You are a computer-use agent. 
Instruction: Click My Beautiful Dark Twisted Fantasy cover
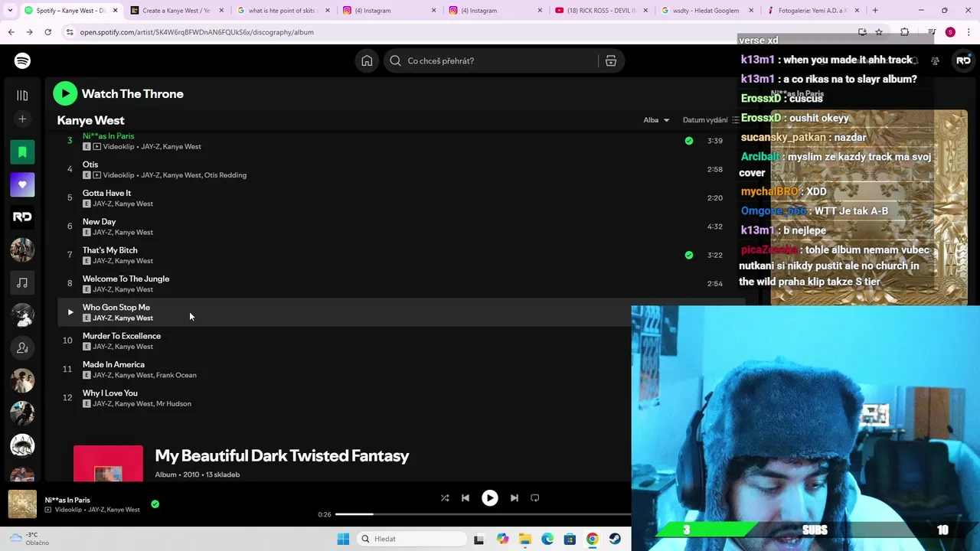[x=108, y=464]
